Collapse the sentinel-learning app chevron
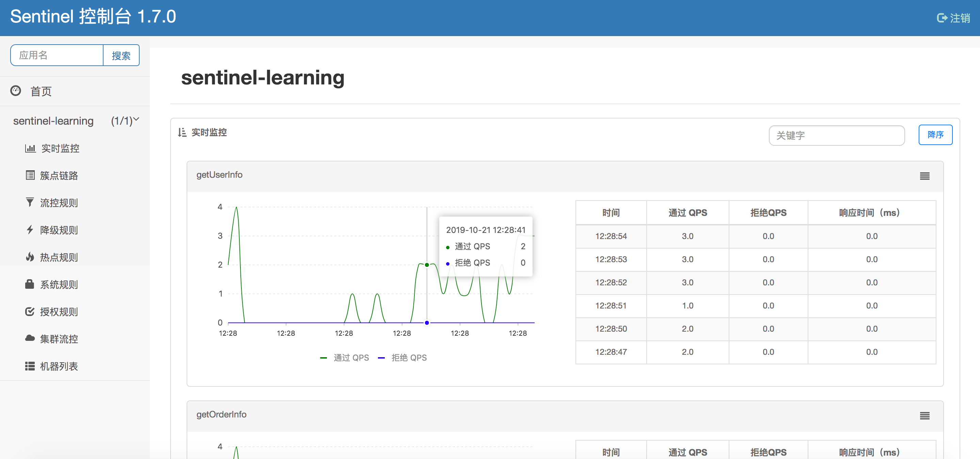The image size is (980, 459). click(136, 120)
